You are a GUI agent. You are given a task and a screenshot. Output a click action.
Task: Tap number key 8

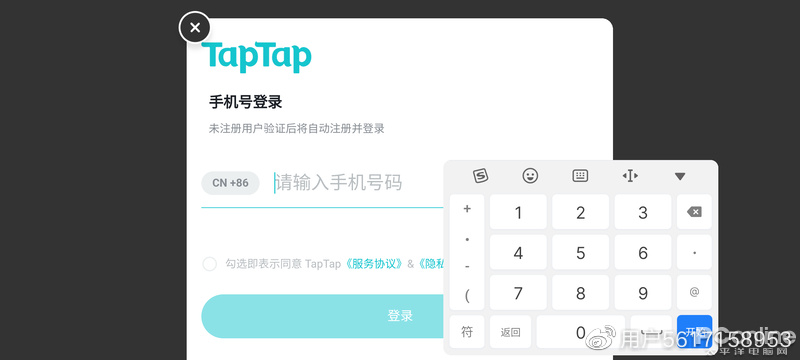(x=581, y=293)
